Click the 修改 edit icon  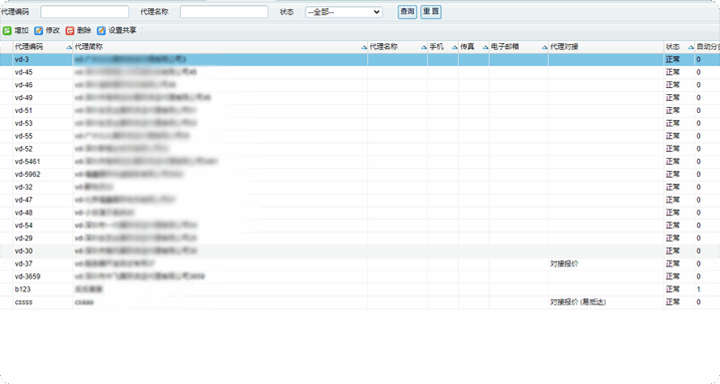pyautogui.click(x=39, y=31)
